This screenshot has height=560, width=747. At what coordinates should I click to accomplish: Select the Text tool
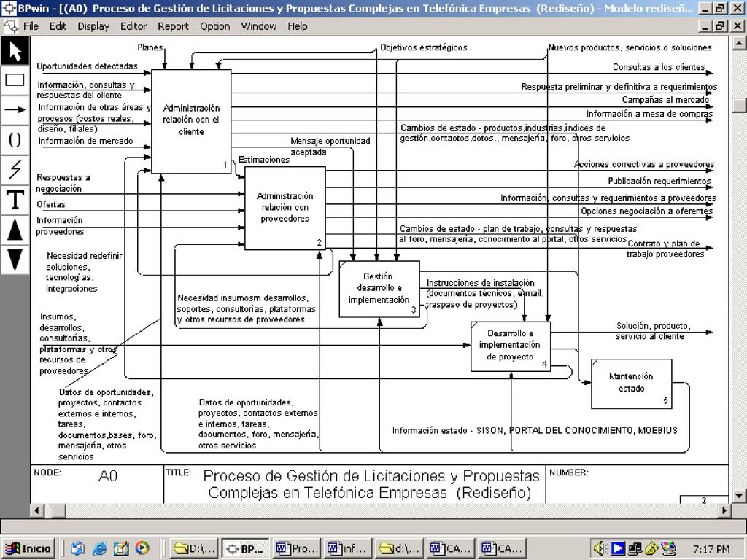coord(15,199)
